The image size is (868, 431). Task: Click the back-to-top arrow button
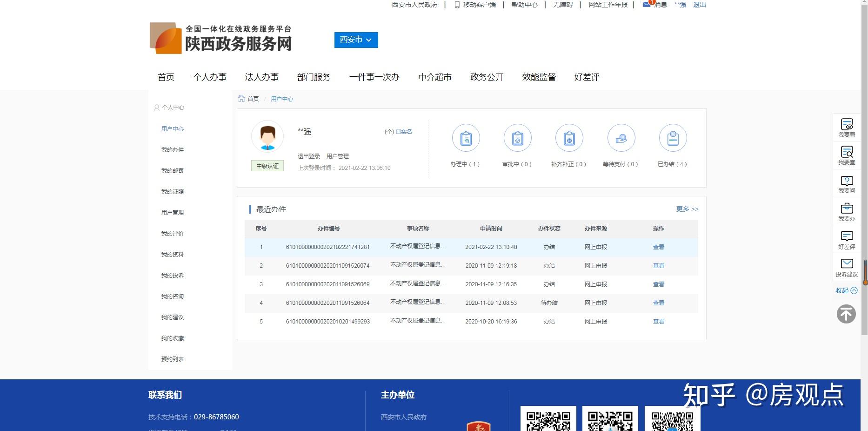[846, 314]
